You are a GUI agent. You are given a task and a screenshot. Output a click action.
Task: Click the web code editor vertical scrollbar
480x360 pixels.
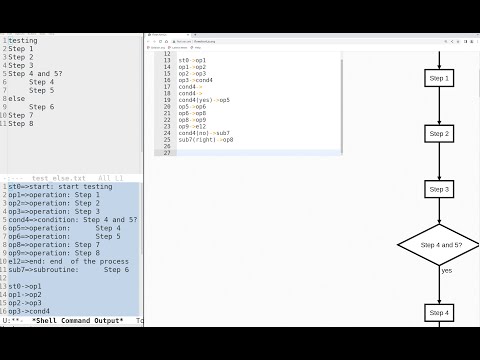[x=342, y=107]
